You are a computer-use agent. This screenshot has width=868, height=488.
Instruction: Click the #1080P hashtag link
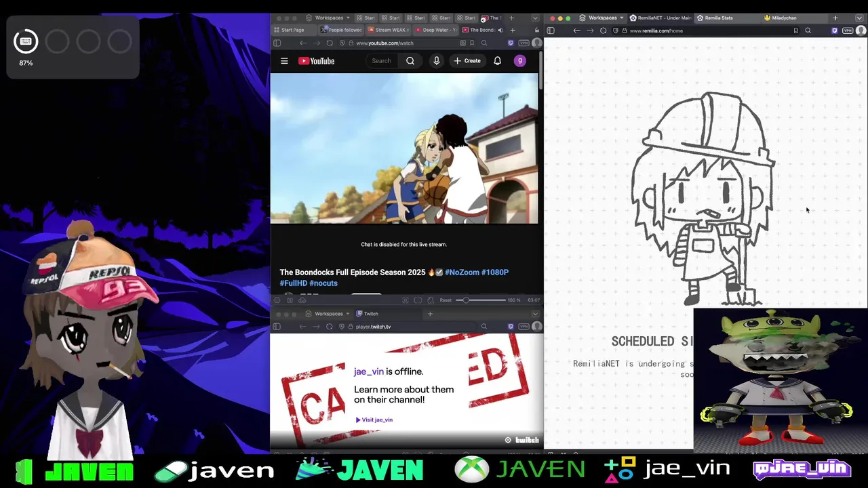495,272
